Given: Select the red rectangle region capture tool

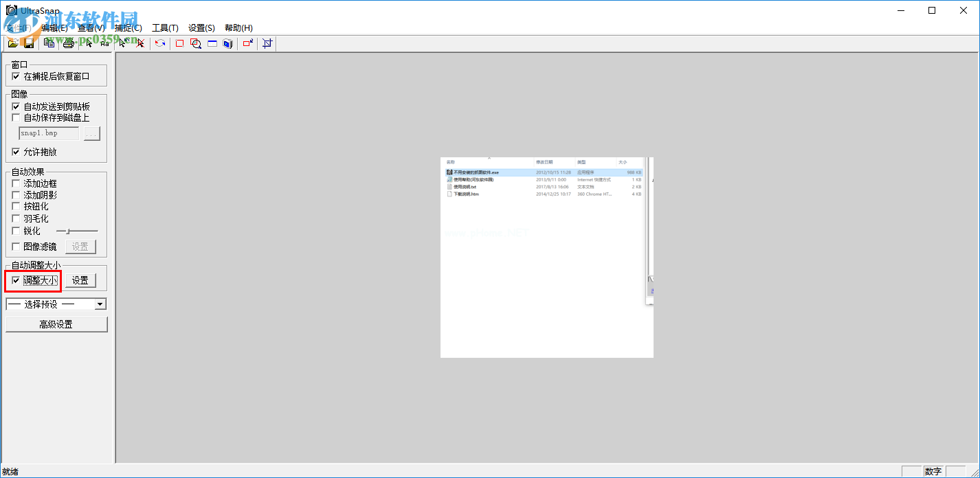Looking at the screenshot, I should [x=180, y=43].
